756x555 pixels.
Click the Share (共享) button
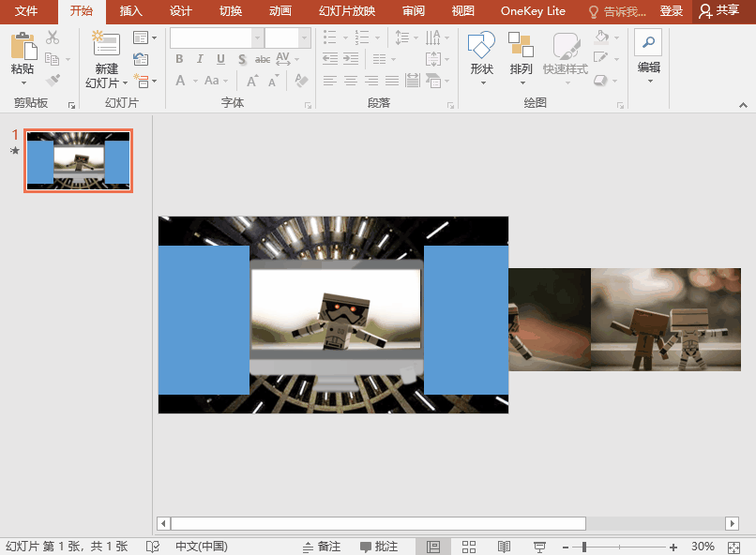718,11
